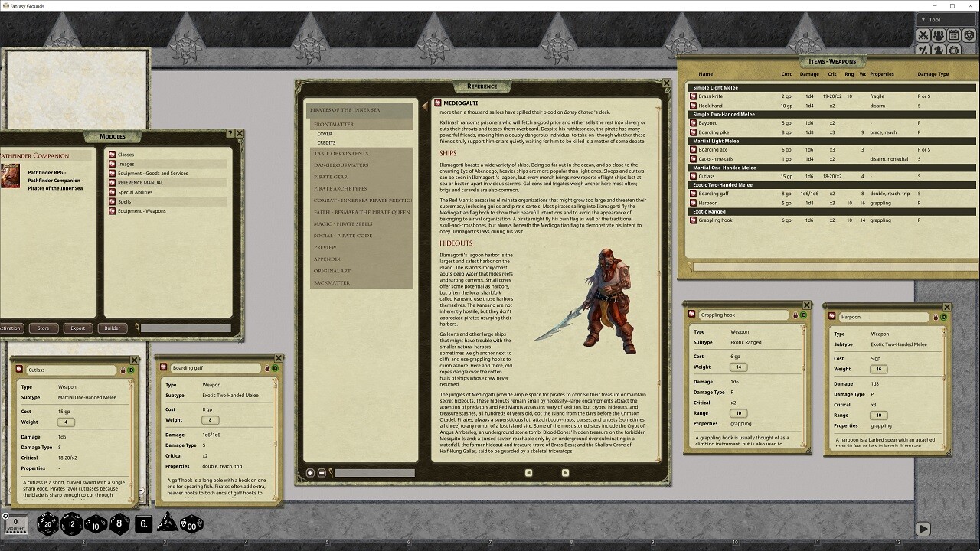The height and width of the screenshot is (551, 980).
Task: Click the next page arrow in the Reference window
Action: 565,472
